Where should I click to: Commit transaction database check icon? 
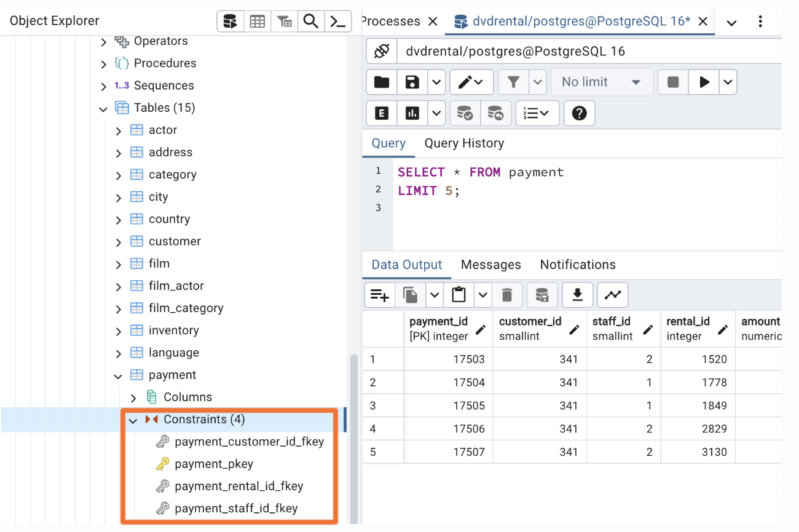[465, 113]
